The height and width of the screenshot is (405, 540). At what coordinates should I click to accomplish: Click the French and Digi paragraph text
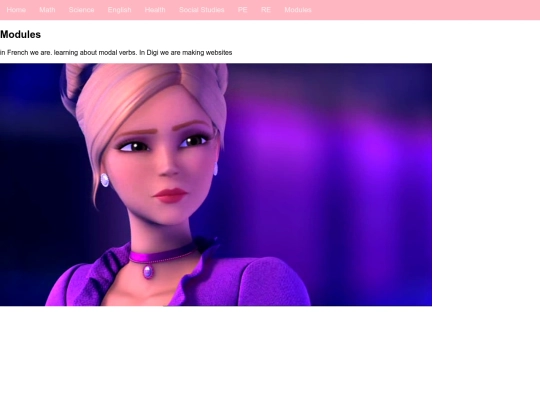tap(116, 52)
